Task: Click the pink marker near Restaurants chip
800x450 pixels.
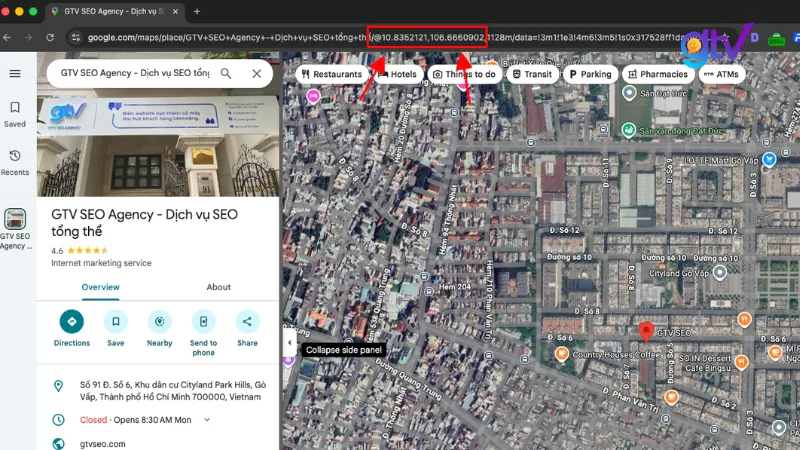Action: [x=313, y=95]
